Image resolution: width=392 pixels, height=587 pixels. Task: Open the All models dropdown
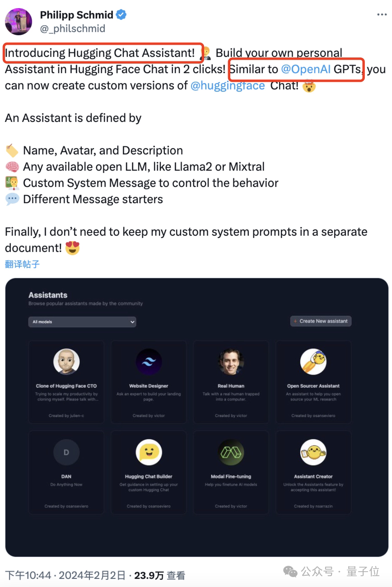point(82,321)
